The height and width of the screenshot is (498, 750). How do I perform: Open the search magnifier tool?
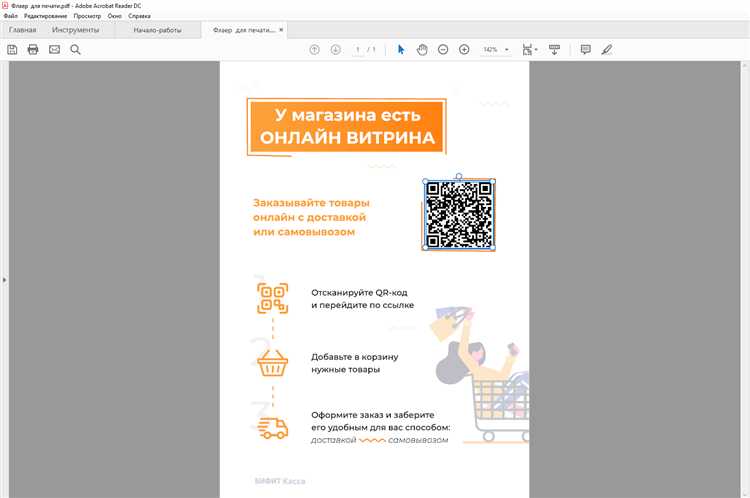75,49
